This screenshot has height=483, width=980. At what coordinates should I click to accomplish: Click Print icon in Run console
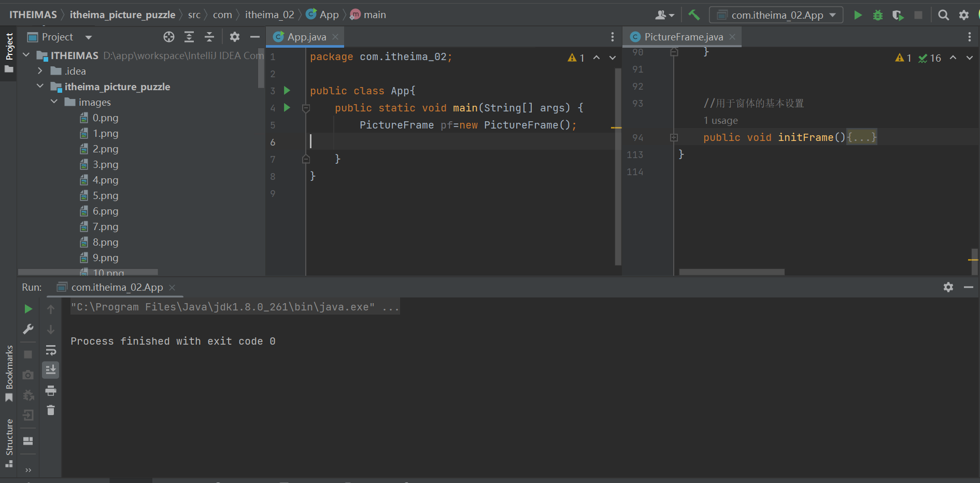[x=51, y=390]
